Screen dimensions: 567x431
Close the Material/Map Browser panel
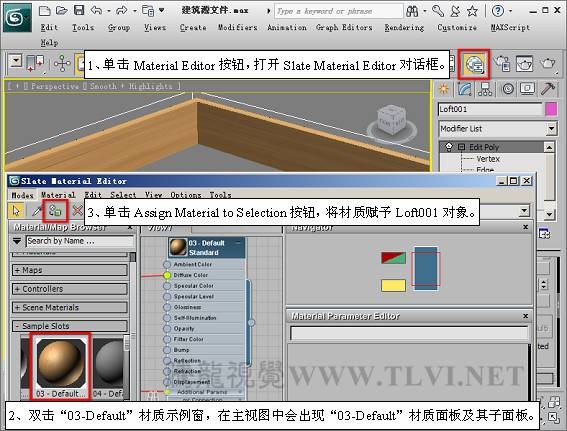130,227
